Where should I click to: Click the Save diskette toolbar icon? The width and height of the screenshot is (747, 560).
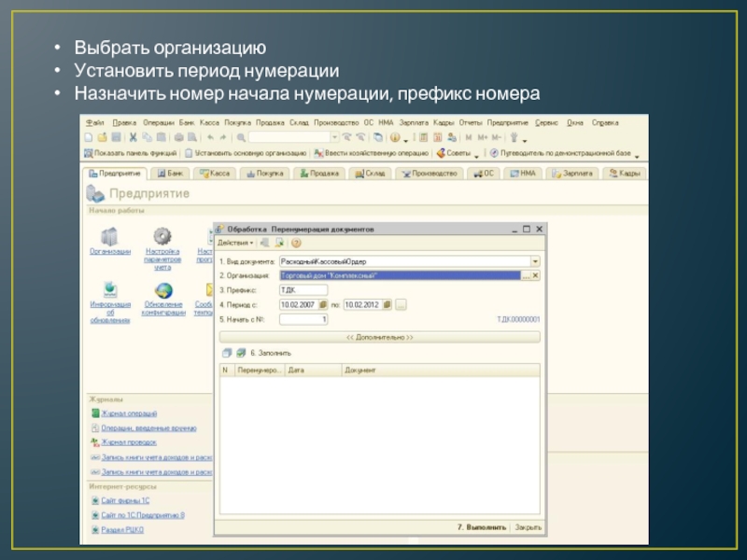pos(116,137)
